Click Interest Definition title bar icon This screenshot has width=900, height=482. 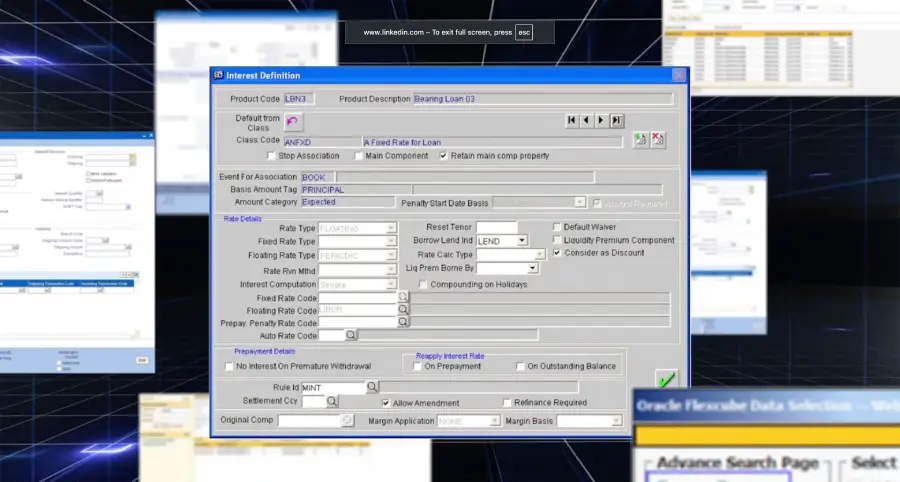pyautogui.click(x=218, y=75)
